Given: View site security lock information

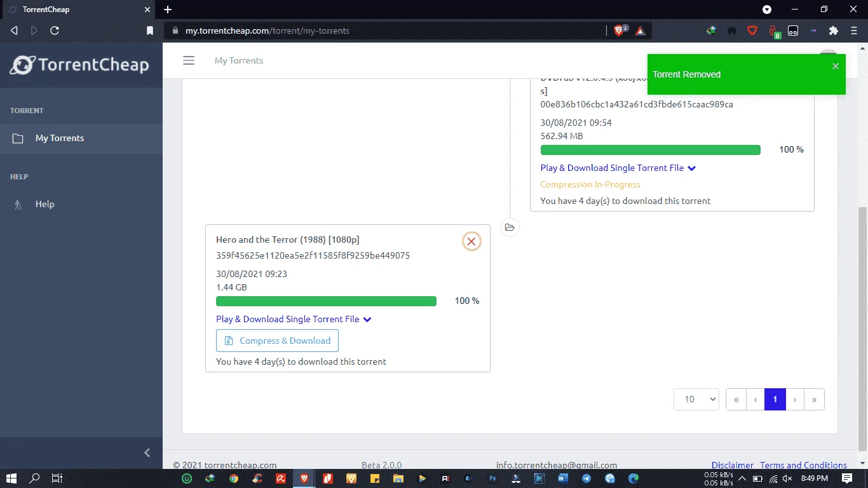Looking at the screenshot, I should 175,30.
